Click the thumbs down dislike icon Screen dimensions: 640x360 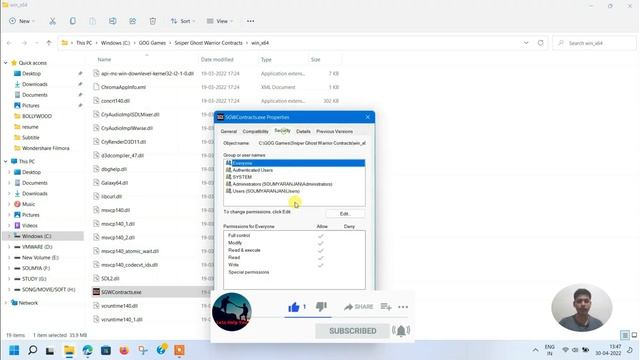[321, 306]
